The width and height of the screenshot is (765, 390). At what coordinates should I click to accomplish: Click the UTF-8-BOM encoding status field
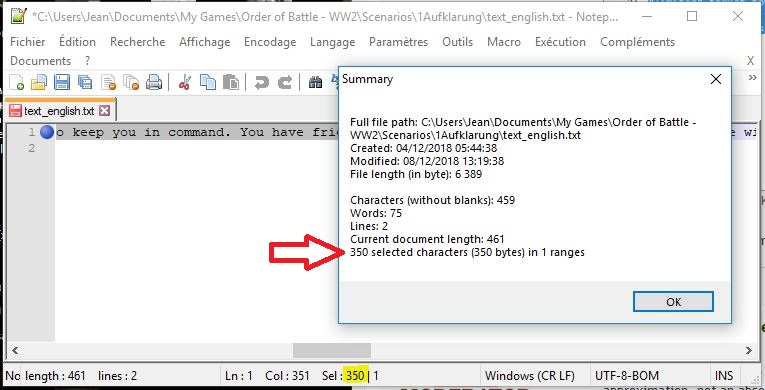(x=626, y=376)
